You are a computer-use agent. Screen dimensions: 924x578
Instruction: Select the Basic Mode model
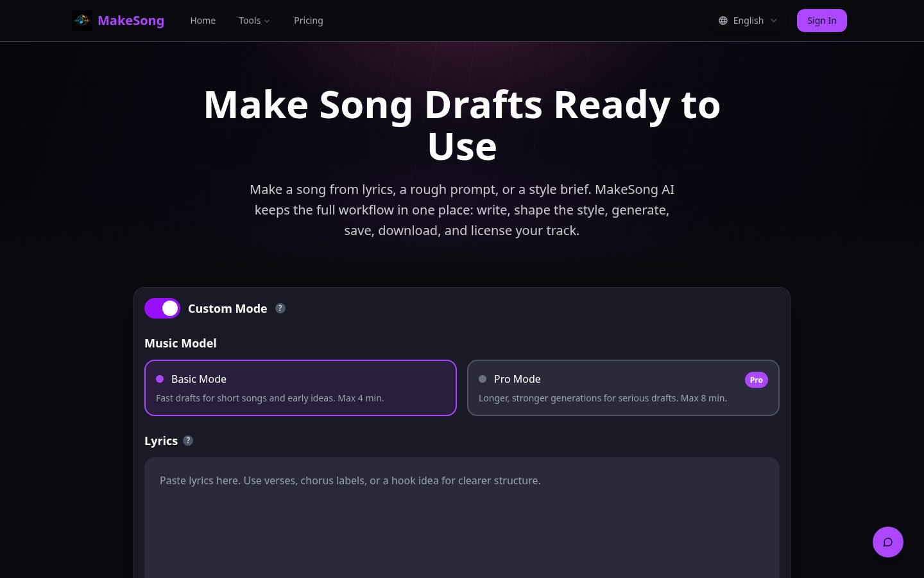[300, 388]
